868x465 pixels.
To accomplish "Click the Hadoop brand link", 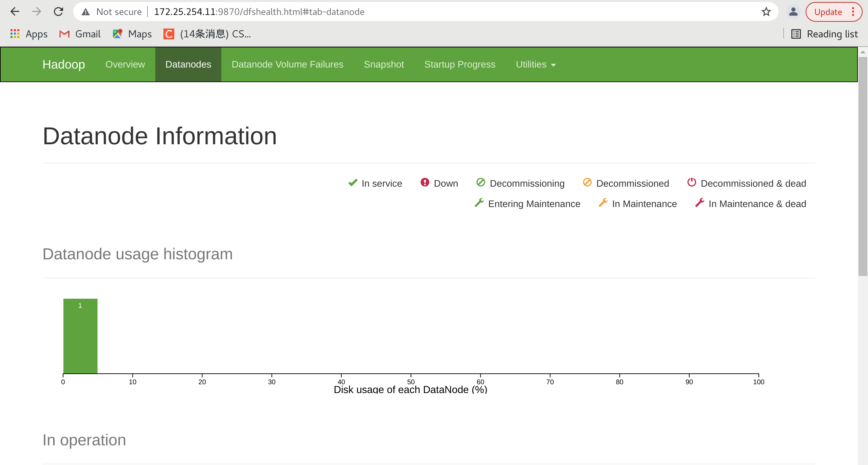I will (64, 64).
